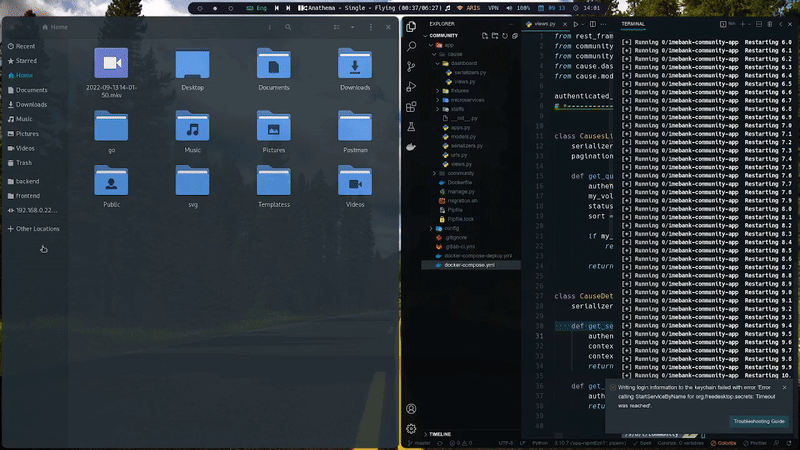Open the Run and Debug view
Screen dimensions: 800x450
tap(411, 86)
